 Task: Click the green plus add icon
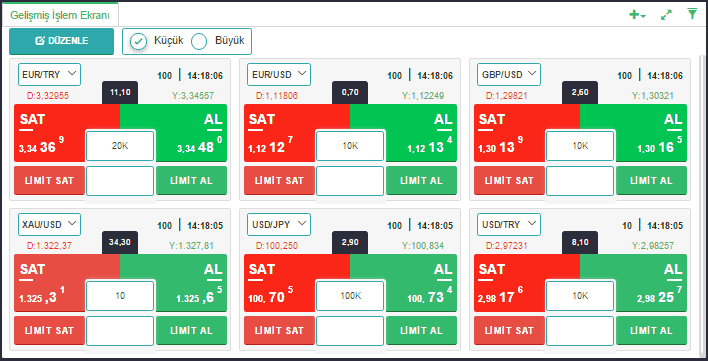637,15
